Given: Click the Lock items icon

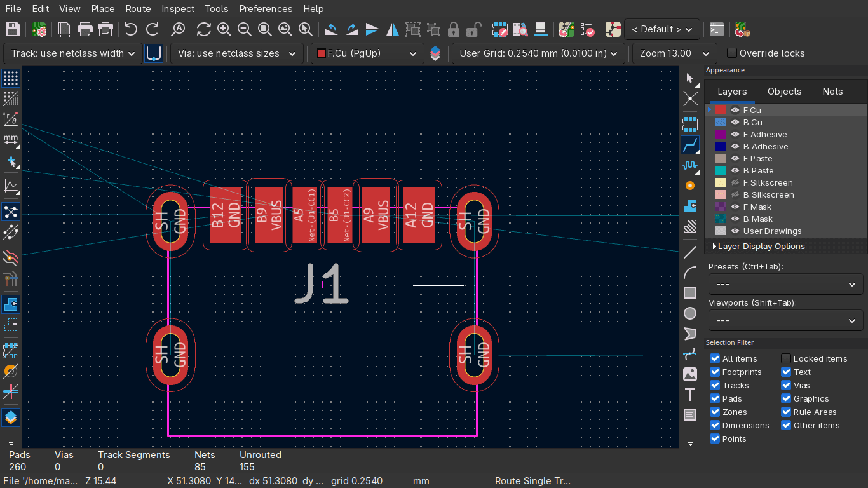Looking at the screenshot, I should coord(453,29).
